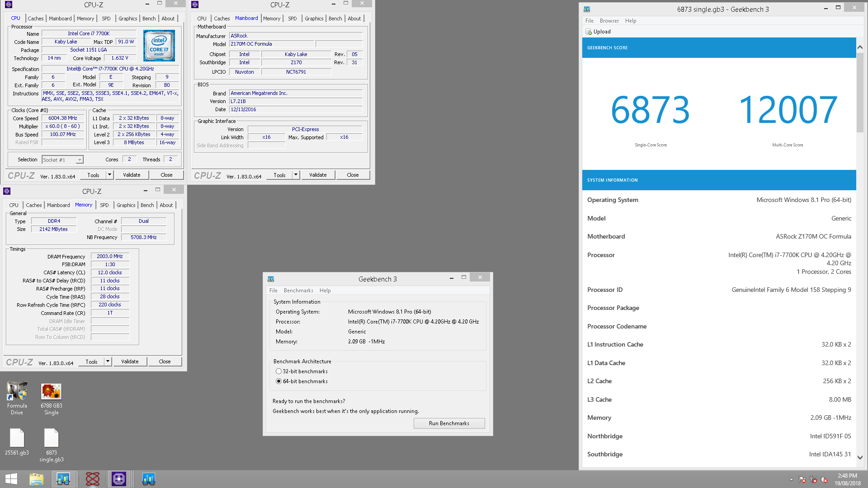Click the BIOS version L7.21B field
This screenshot has height=488, width=868.
(296, 101)
